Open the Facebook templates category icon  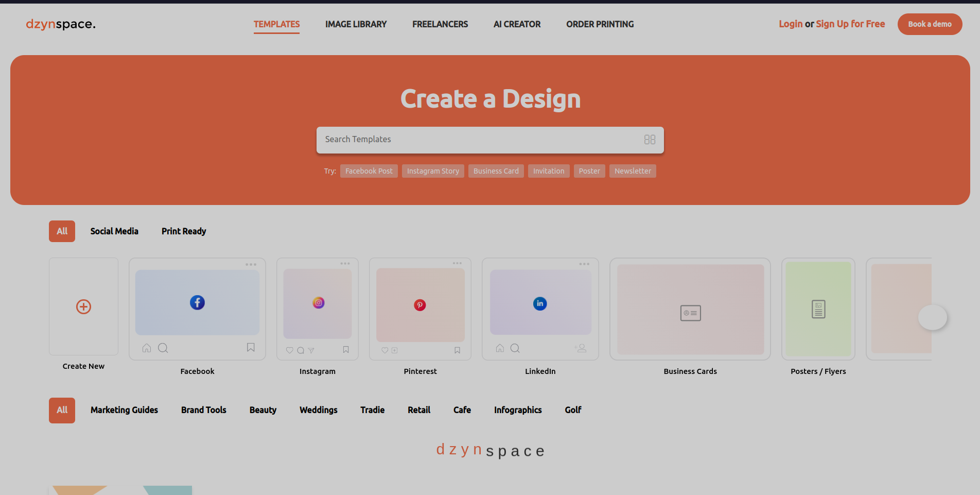(197, 302)
